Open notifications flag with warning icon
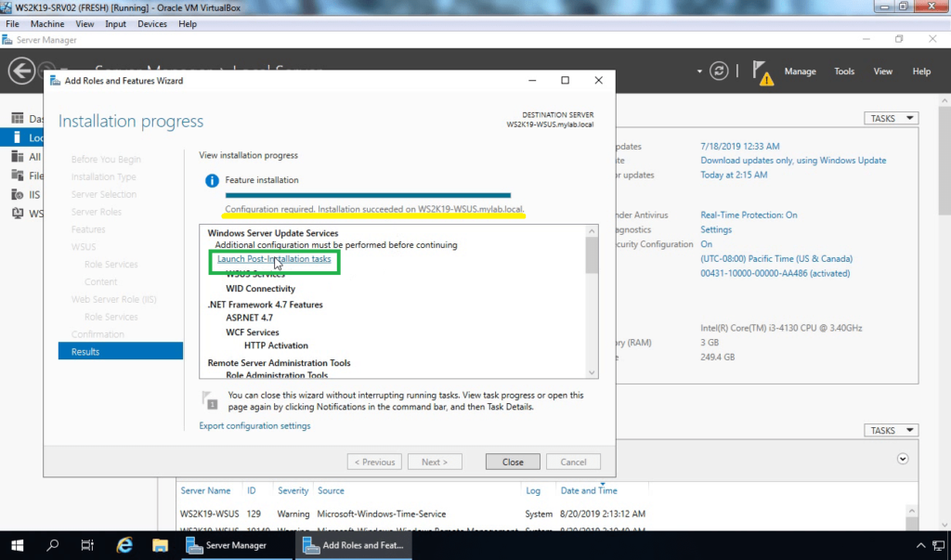The height and width of the screenshot is (560, 951). point(762,72)
